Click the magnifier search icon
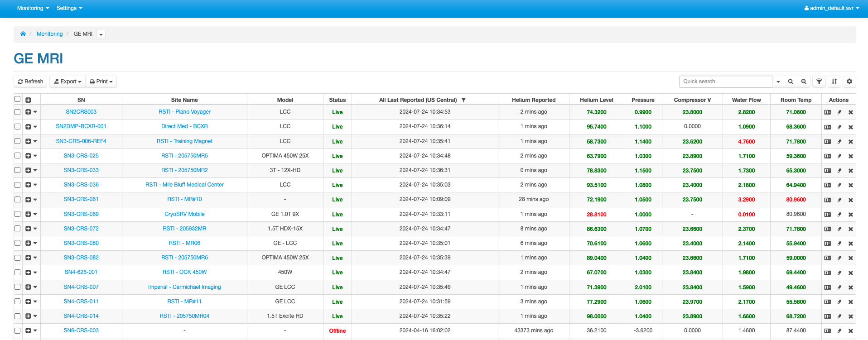Screen dimensions: 868x340 pos(791,81)
